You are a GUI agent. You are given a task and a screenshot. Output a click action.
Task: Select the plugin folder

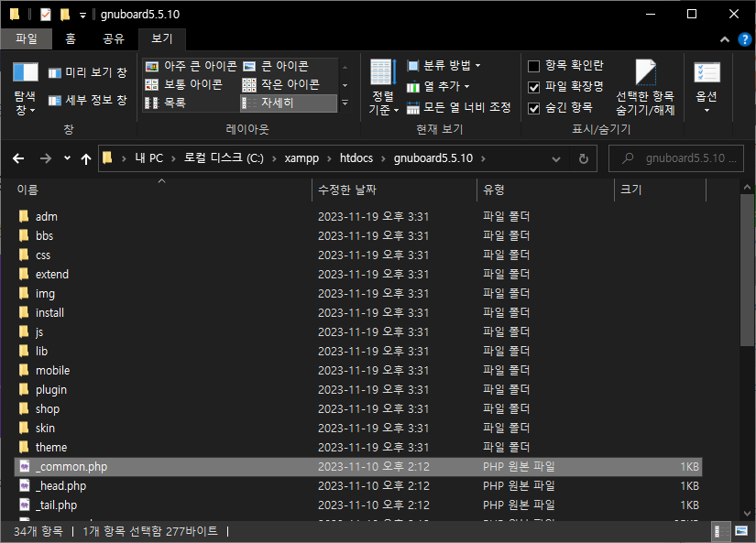coord(357,390)
